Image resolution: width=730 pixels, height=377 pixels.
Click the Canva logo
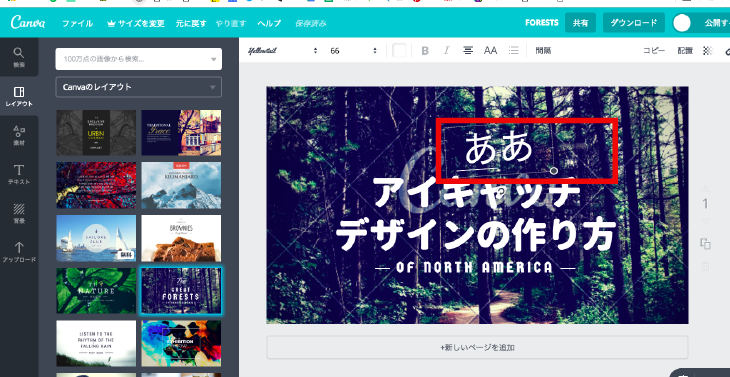pos(28,22)
